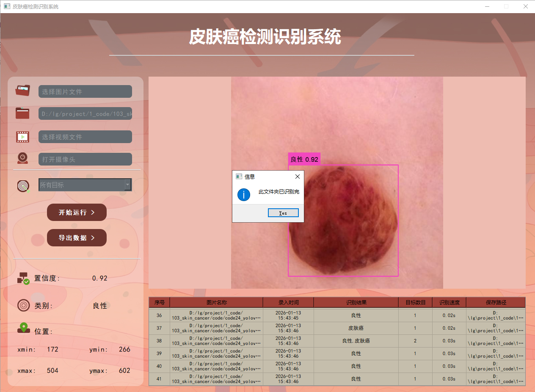Click the green location pin icon

(23, 328)
